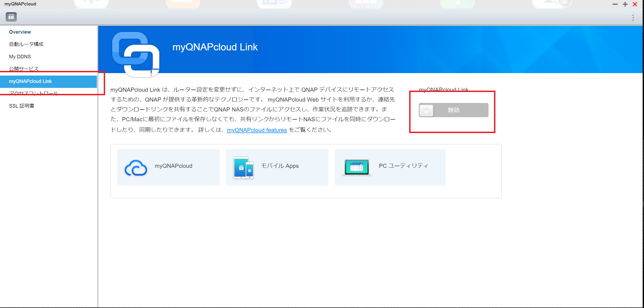Enable the myQNAPcloud Link switch
The width and height of the screenshot is (644, 308).
[x=454, y=110]
